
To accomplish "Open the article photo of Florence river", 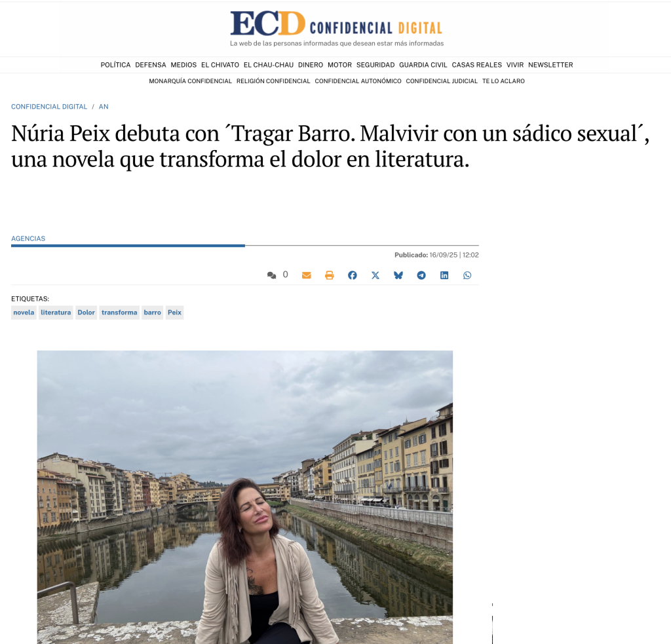I will (245, 497).
